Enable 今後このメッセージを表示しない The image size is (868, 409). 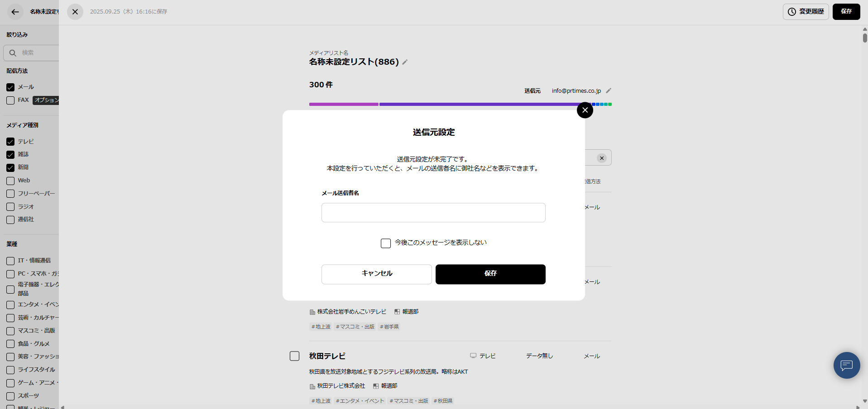click(385, 243)
